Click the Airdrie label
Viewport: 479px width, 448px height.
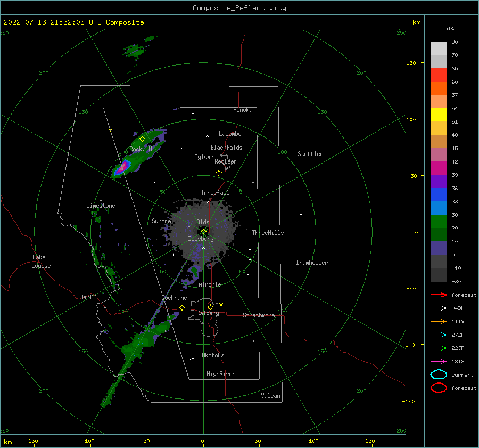pos(210,284)
